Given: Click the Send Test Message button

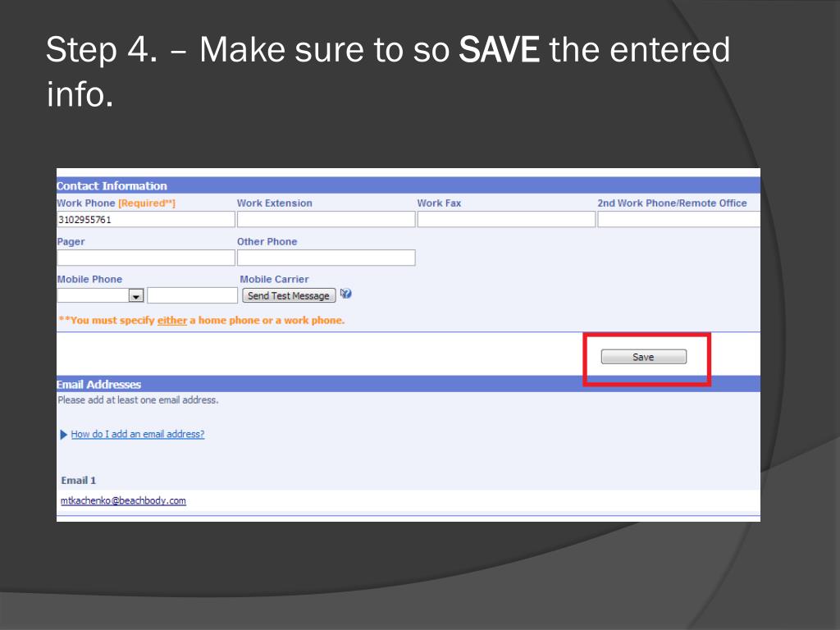Looking at the screenshot, I should 289,295.
